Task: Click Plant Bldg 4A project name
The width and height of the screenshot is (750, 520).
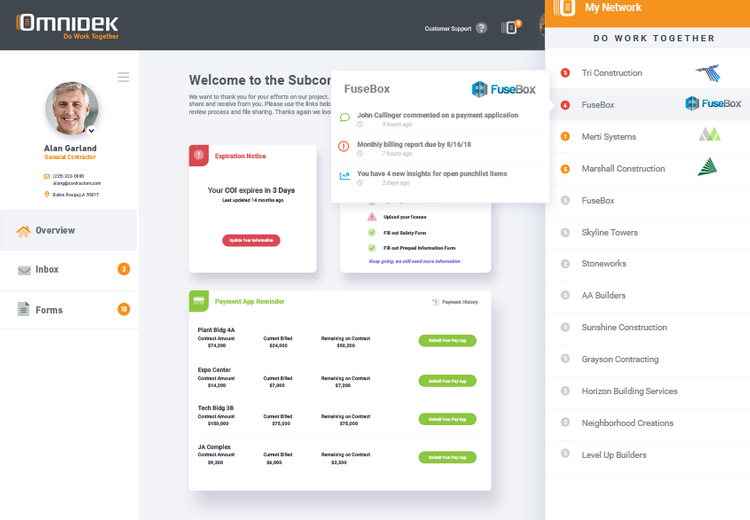Action: [x=216, y=330]
